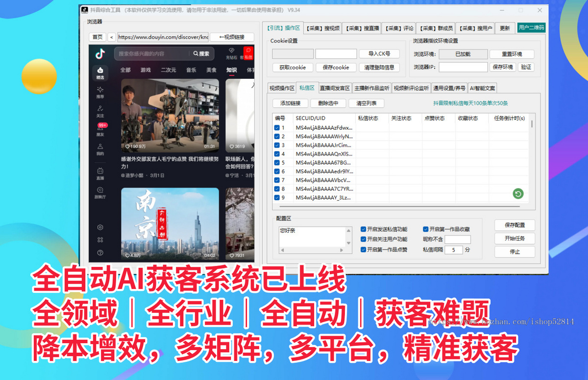Viewport: 588px width, 380px height.
Task: Click the browser back arrow button
Action: click(x=112, y=37)
